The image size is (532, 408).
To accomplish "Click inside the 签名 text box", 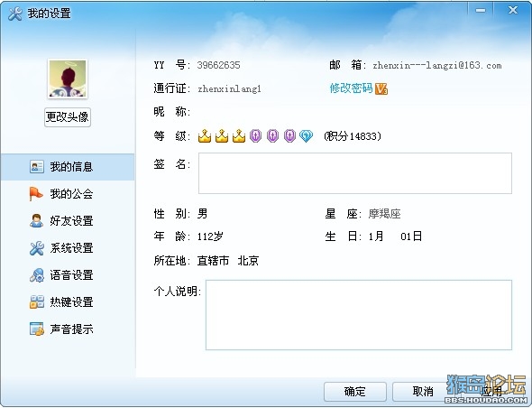I will coord(355,173).
